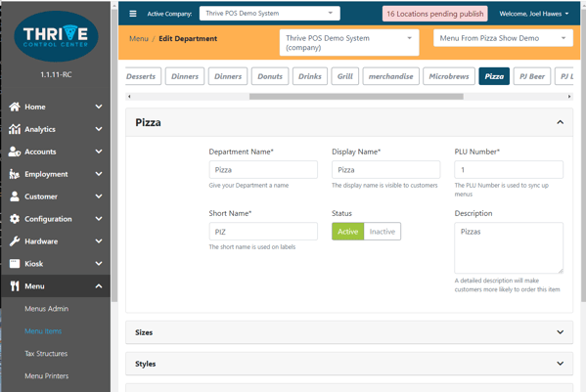The width and height of the screenshot is (586, 392).
Task: Click the Configuration gear icon
Action: [15, 219]
